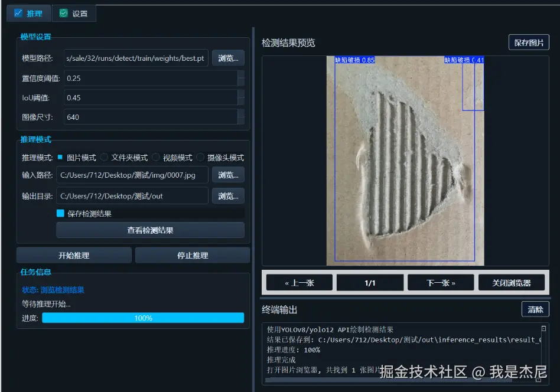Save the result image with 保存图片
This screenshot has width=560, height=392.
[529, 42]
